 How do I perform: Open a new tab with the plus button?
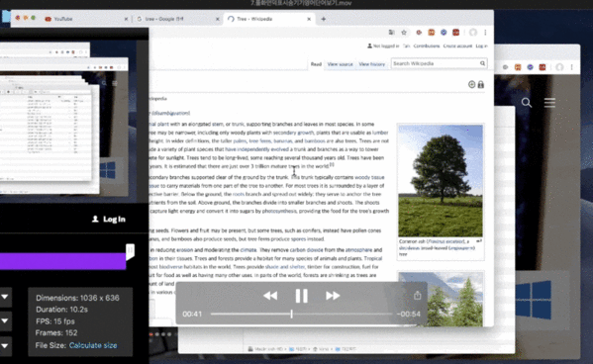[x=324, y=19]
